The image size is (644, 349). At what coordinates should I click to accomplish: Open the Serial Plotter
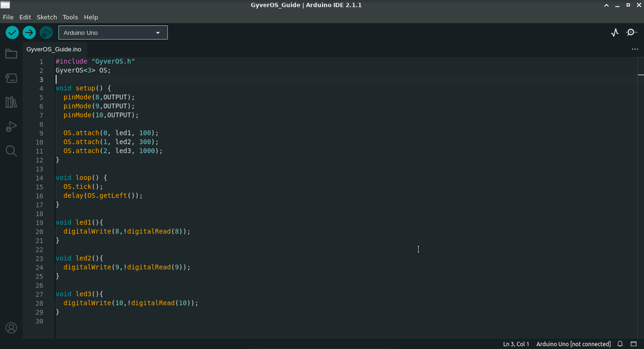point(615,33)
